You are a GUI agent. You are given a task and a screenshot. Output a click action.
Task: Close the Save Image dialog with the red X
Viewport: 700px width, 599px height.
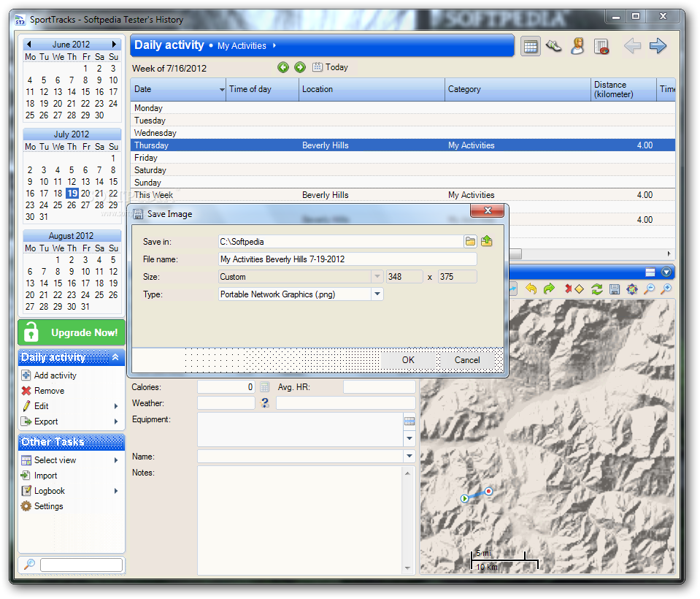pyautogui.click(x=488, y=210)
